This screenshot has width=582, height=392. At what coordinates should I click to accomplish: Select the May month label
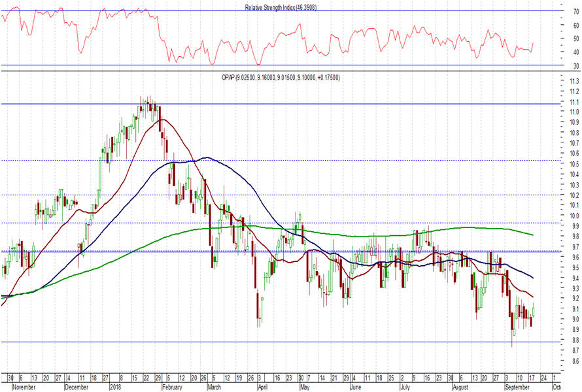click(305, 387)
